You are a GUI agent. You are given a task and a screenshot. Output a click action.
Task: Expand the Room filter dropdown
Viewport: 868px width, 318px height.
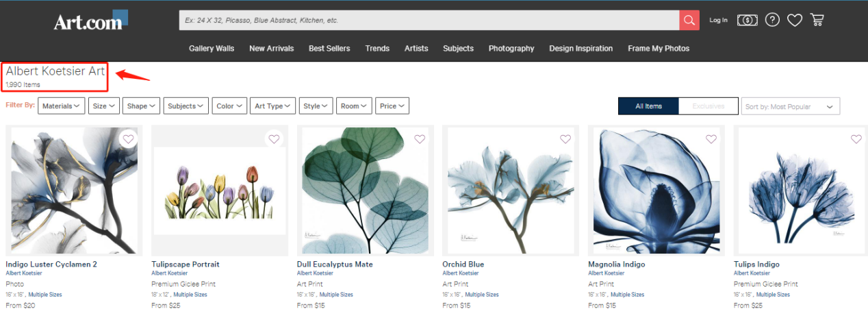coord(355,106)
